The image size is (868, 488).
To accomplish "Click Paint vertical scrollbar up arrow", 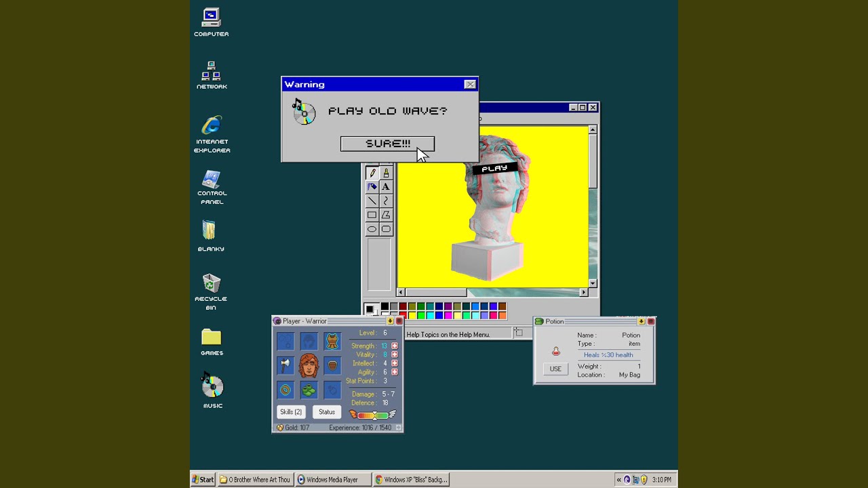I will click(593, 129).
